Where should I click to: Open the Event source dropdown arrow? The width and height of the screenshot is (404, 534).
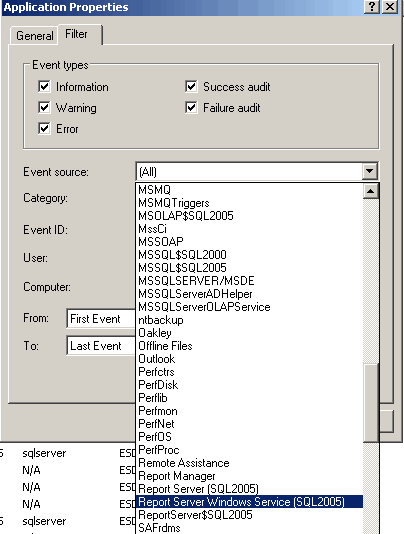tap(370, 171)
